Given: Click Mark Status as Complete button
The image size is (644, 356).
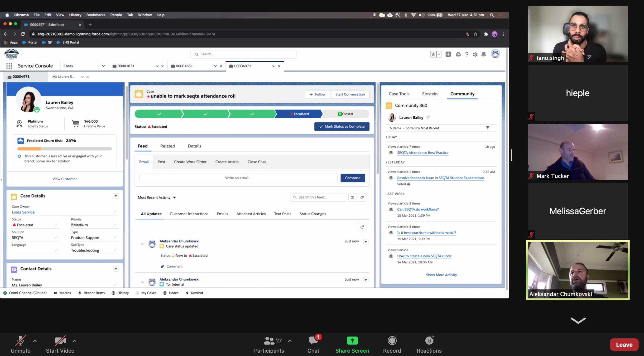Looking at the screenshot, I should [342, 127].
